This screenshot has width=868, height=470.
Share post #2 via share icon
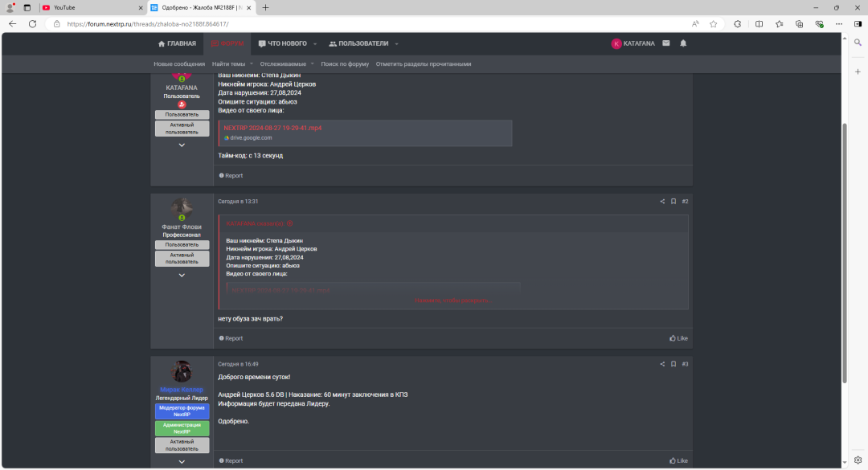[x=662, y=202]
